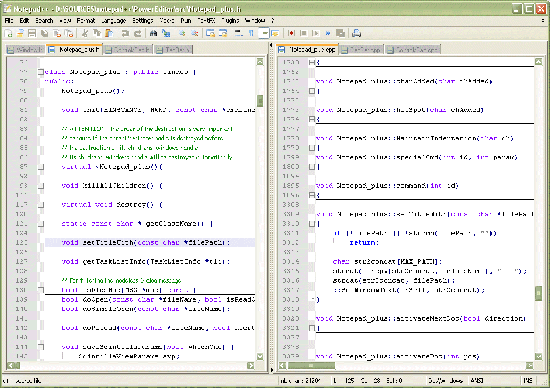
Task: Click the Close document toolbar icon
Action: (x=57, y=33)
